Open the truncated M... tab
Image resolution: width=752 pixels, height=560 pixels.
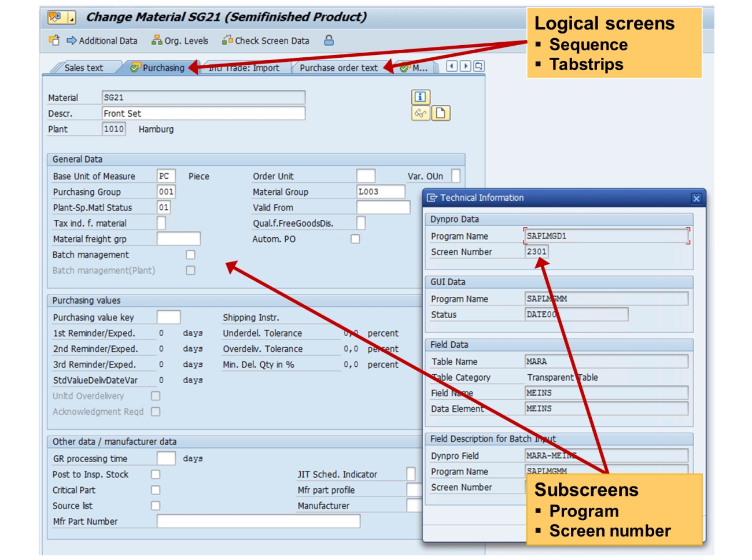415,68
